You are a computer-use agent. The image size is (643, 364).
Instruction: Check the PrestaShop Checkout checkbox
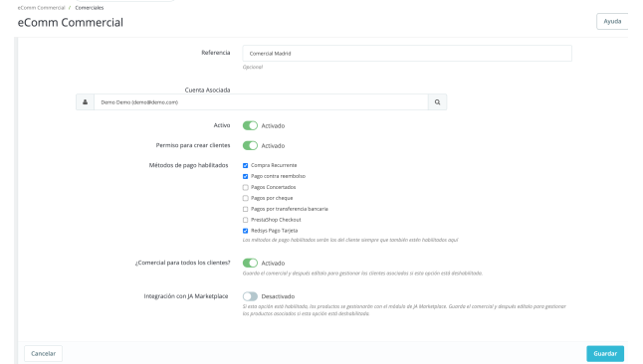[245, 220]
